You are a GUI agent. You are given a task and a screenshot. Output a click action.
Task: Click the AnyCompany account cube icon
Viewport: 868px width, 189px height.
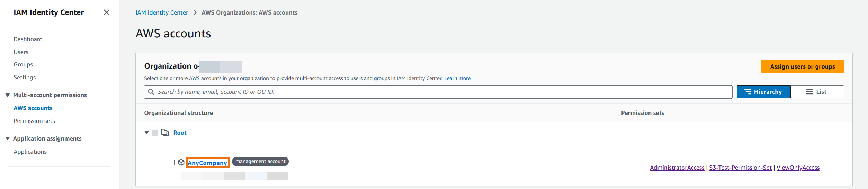pyautogui.click(x=181, y=163)
